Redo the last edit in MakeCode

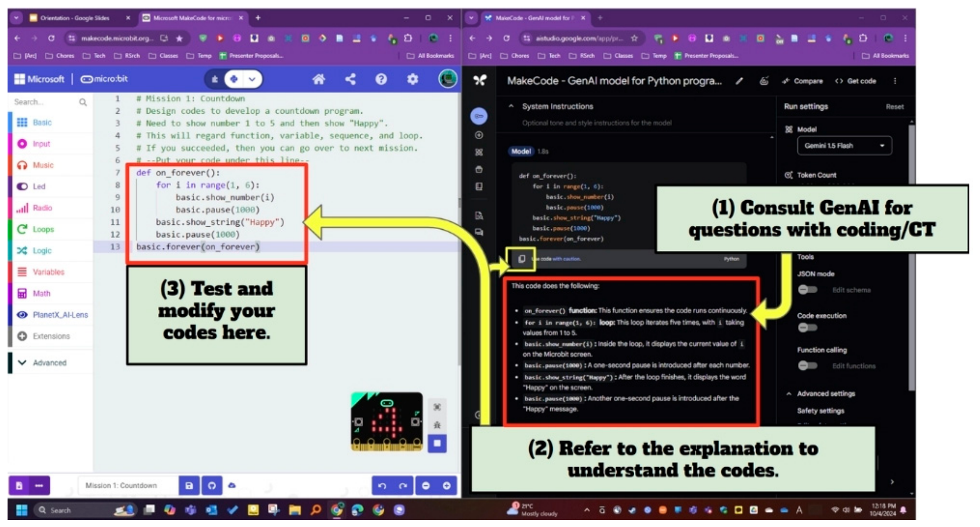(x=403, y=486)
